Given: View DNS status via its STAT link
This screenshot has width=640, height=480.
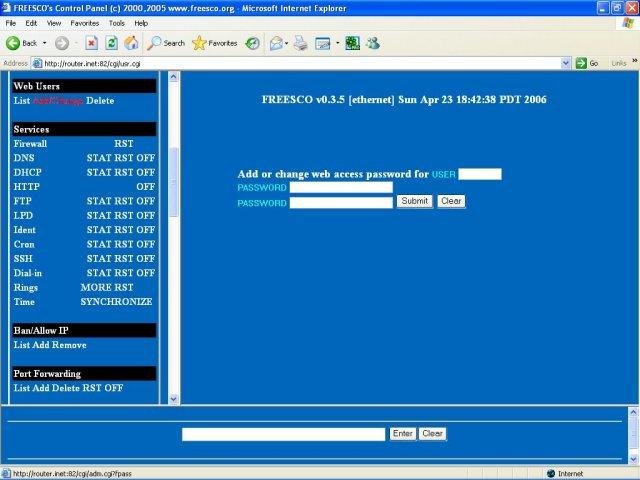Looking at the screenshot, I should pos(99,158).
